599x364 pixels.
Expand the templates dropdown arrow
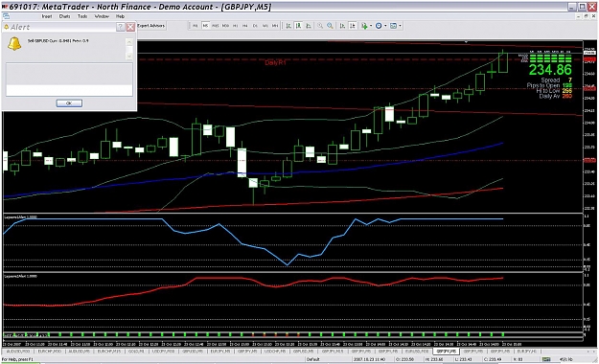pyautogui.click(x=400, y=26)
